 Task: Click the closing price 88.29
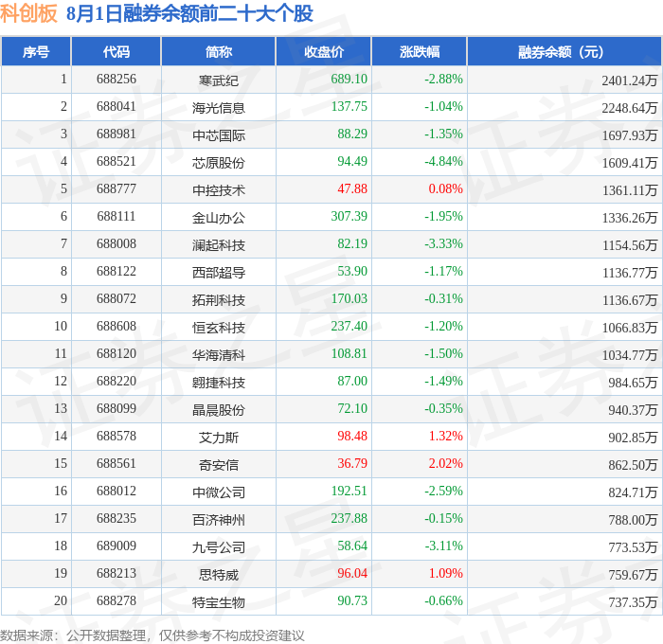tap(352, 134)
